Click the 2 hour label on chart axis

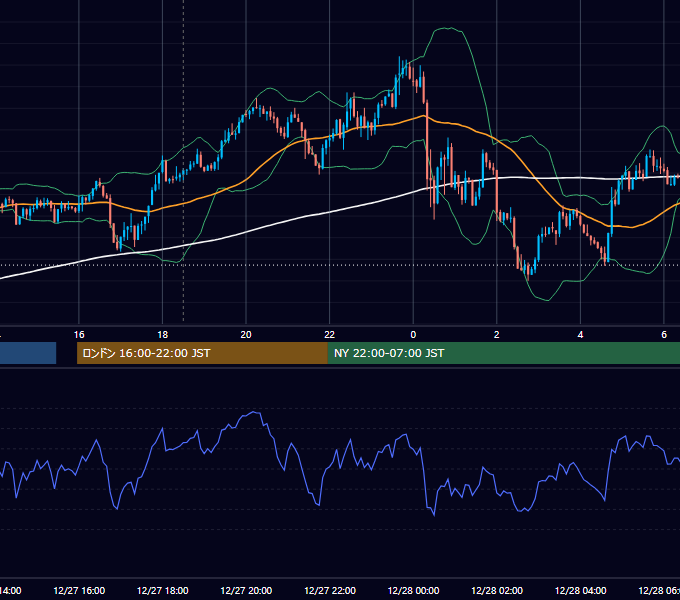tap(497, 335)
